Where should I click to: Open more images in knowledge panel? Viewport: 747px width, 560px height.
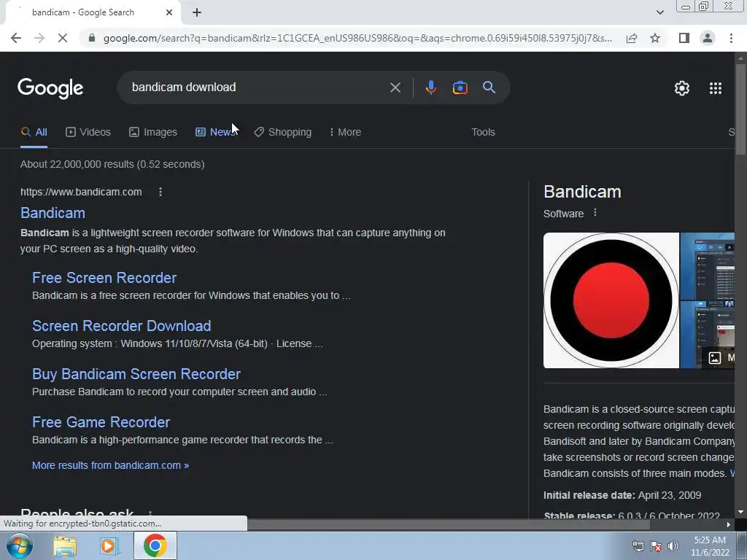pos(719,357)
